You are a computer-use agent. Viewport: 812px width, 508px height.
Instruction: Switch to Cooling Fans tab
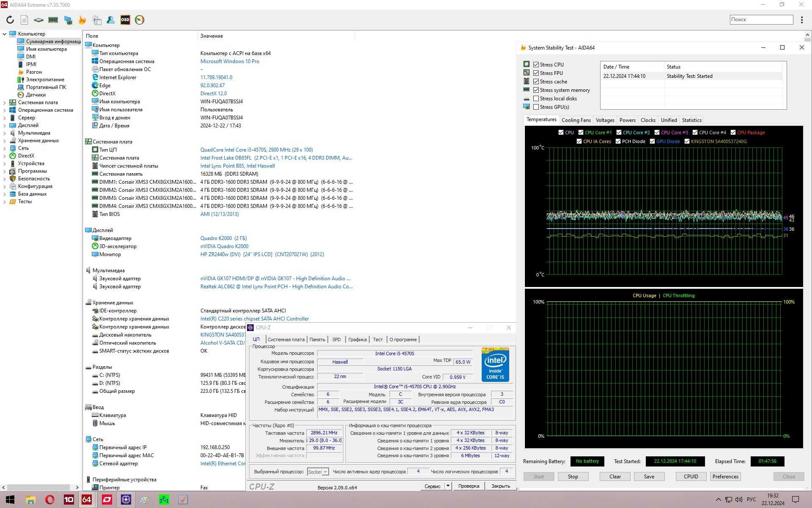pyautogui.click(x=576, y=120)
